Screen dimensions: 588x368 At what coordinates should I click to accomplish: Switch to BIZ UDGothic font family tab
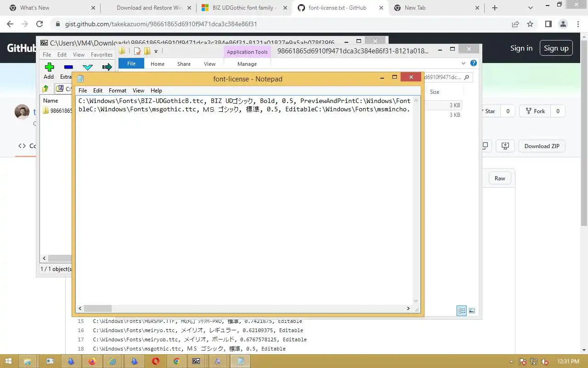[x=245, y=8]
